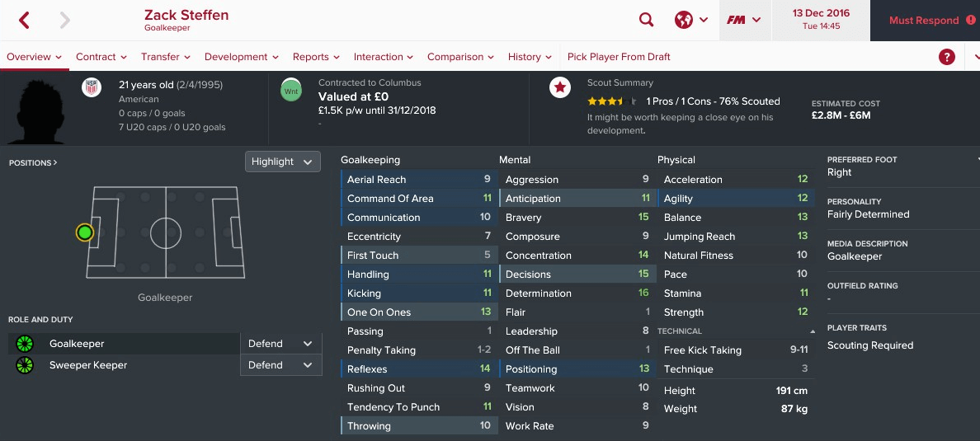Click the forward navigation arrow
Image resolution: width=980 pixels, height=441 pixels.
coord(64,20)
